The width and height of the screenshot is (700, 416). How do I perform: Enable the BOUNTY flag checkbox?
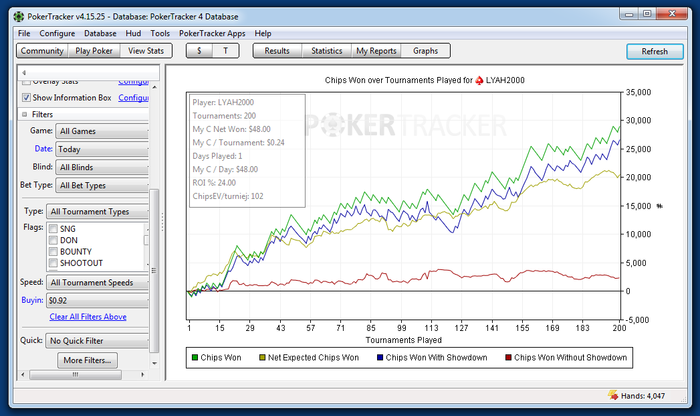tap(53, 252)
